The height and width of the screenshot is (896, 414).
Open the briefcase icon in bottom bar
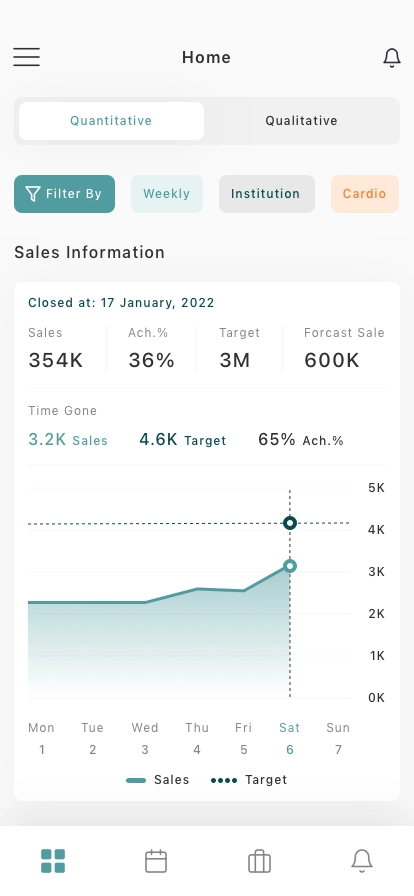259,861
